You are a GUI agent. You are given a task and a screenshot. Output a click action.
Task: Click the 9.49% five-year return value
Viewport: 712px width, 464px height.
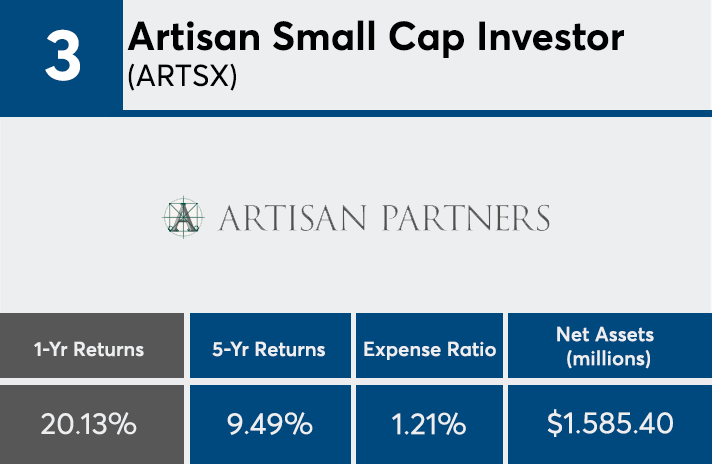269,424
